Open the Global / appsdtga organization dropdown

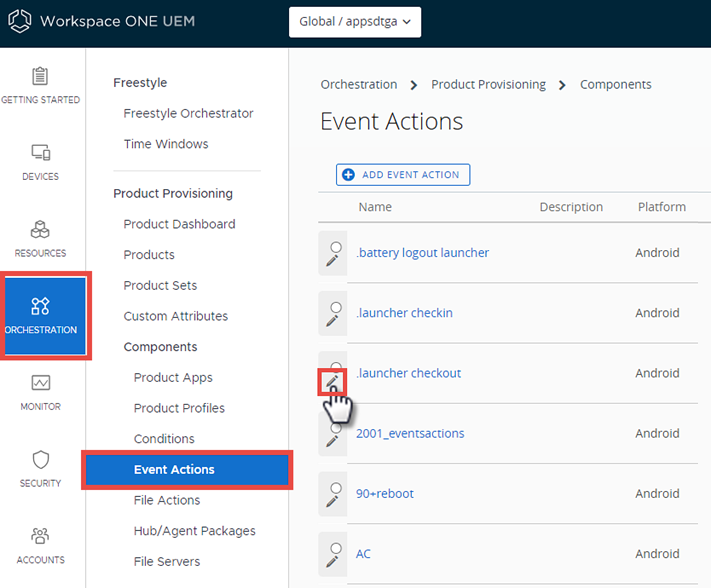355,22
